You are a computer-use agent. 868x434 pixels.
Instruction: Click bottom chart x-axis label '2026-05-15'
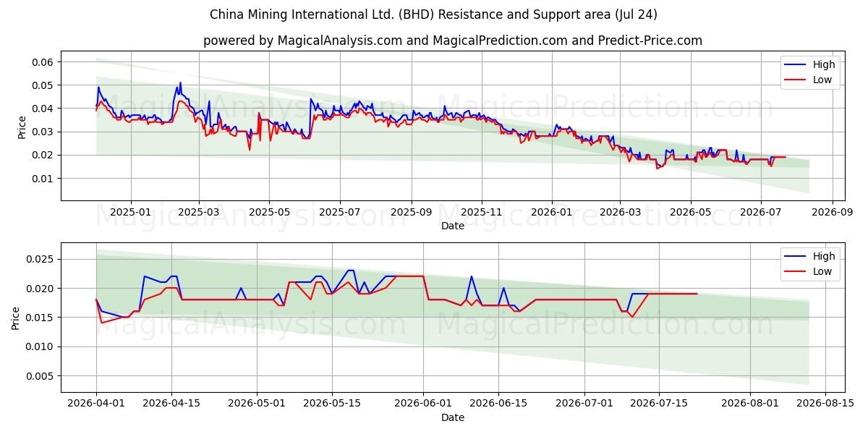click(x=333, y=404)
